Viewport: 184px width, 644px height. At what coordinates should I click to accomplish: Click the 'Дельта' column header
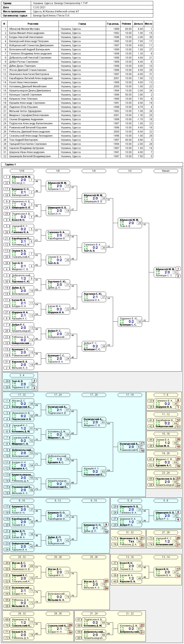[x=138, y=24]
